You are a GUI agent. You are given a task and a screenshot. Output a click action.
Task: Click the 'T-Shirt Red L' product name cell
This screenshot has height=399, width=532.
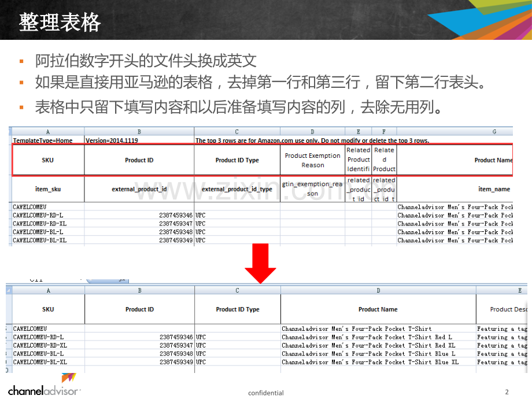pos(378,337)
